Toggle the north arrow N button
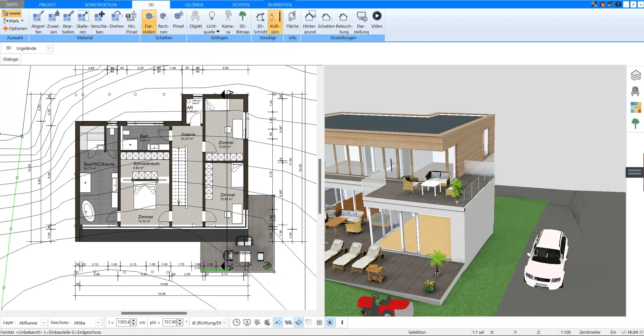 pyautogui.click(x=330, y=322)
